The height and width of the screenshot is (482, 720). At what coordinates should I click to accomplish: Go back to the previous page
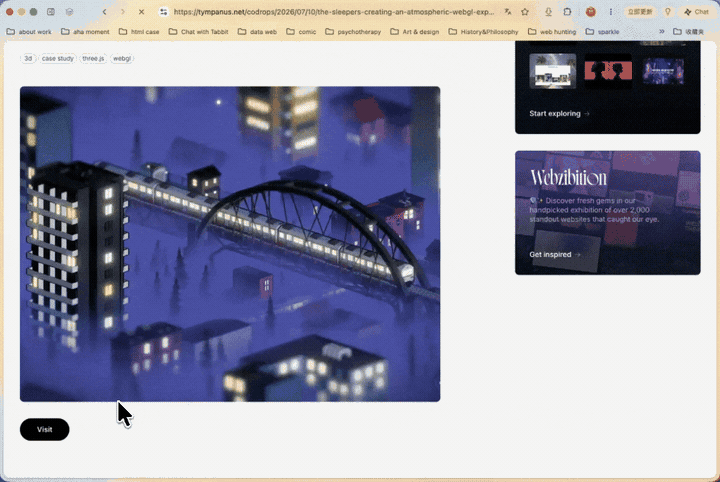click(105, 12)
